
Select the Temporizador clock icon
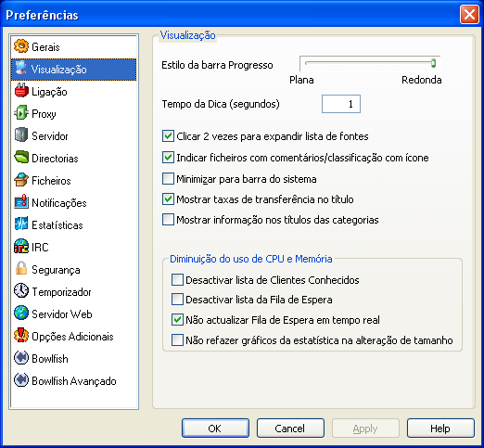tap(21, 291)
